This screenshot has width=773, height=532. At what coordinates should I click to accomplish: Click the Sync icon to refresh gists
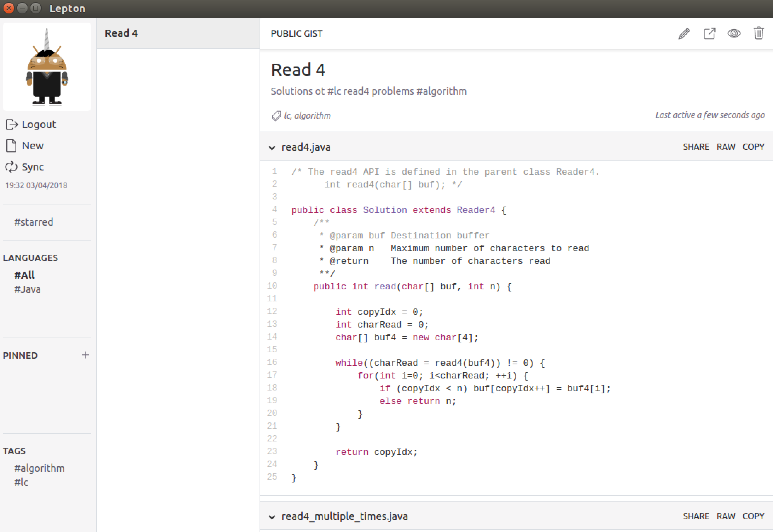(x=12, y=167)
